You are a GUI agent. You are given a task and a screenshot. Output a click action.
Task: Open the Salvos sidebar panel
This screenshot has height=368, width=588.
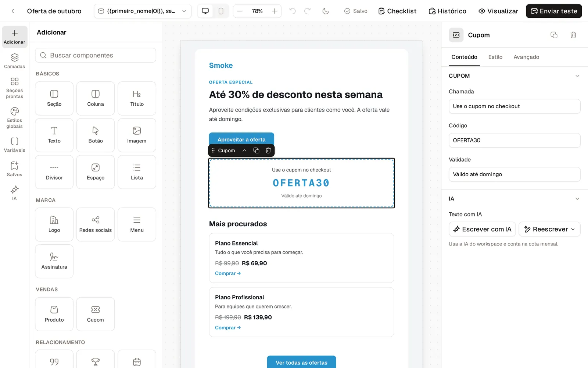click(15, 169)
